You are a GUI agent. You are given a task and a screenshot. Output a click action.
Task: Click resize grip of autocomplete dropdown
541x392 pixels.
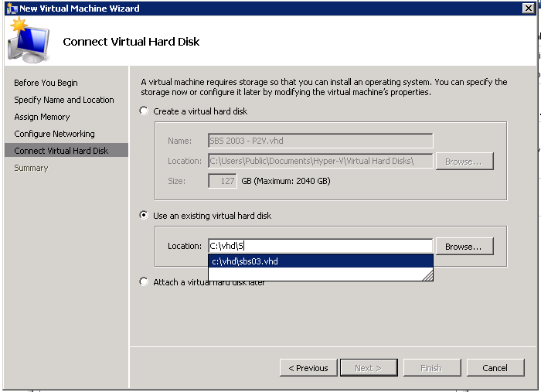[x=427, y=275]
